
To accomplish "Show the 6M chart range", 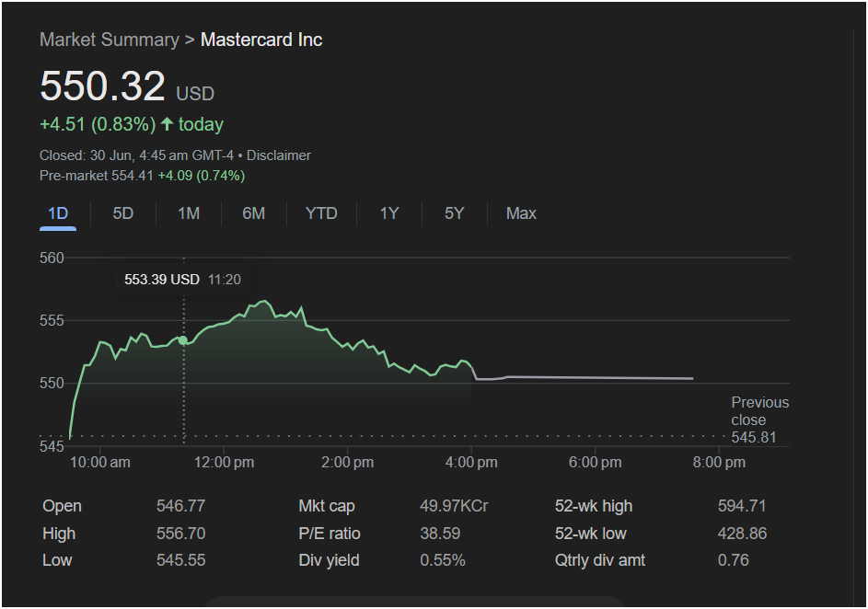I will pyautogui.click(x=253, y=213).
